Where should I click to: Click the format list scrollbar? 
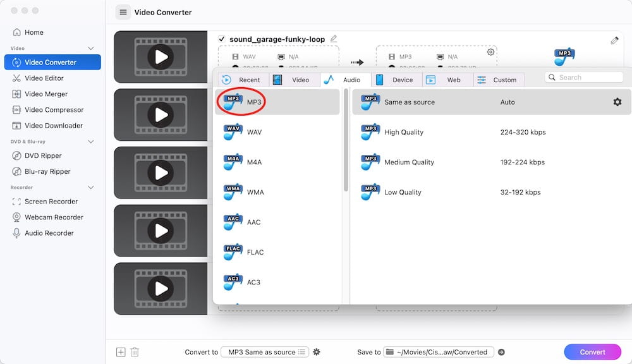point(346,140)
